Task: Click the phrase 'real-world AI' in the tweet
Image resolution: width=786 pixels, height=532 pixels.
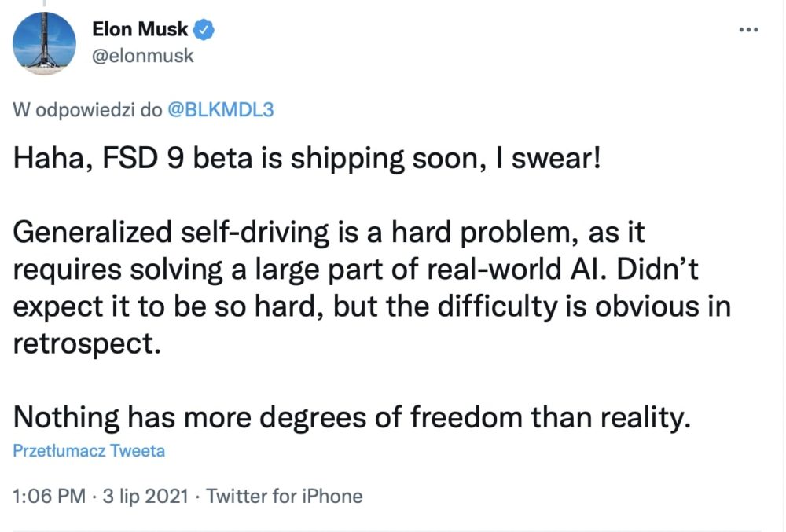Action: tap(517, 270)
